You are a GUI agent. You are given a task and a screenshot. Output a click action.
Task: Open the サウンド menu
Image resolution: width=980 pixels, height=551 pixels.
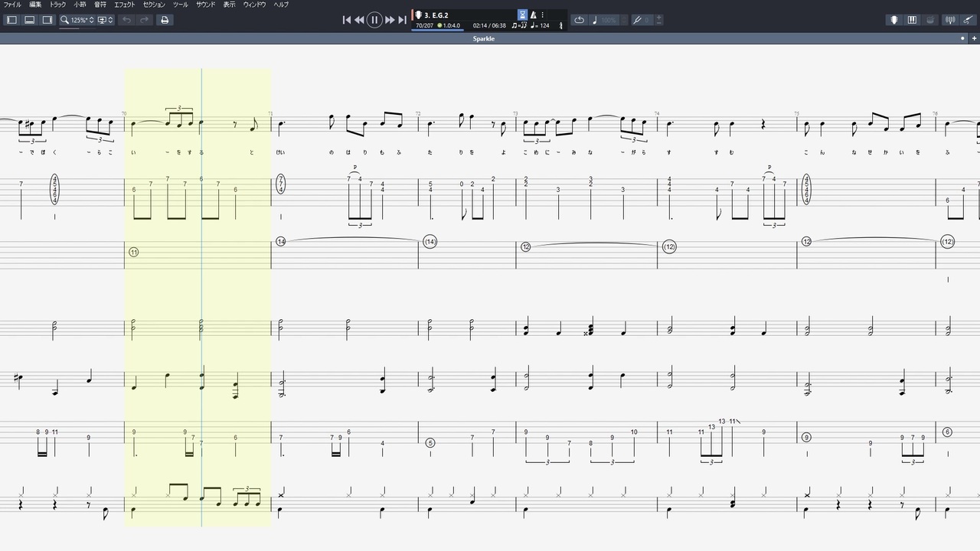[205, 5]
